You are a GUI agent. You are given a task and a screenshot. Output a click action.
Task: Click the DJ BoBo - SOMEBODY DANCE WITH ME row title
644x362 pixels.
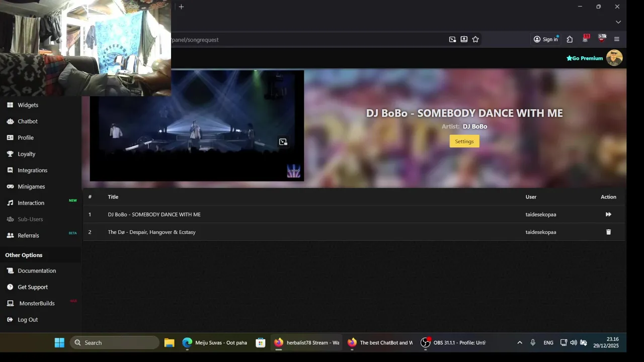154,215
